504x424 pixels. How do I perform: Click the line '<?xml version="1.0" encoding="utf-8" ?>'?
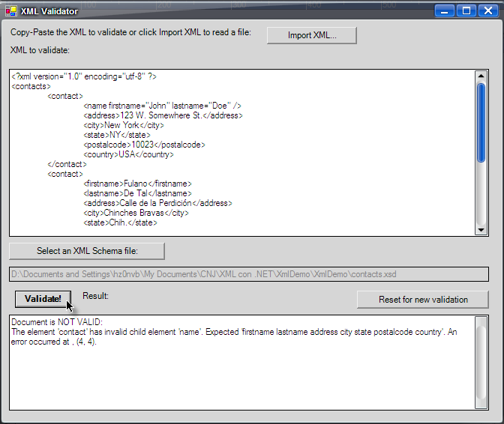(x=84, y=76)
